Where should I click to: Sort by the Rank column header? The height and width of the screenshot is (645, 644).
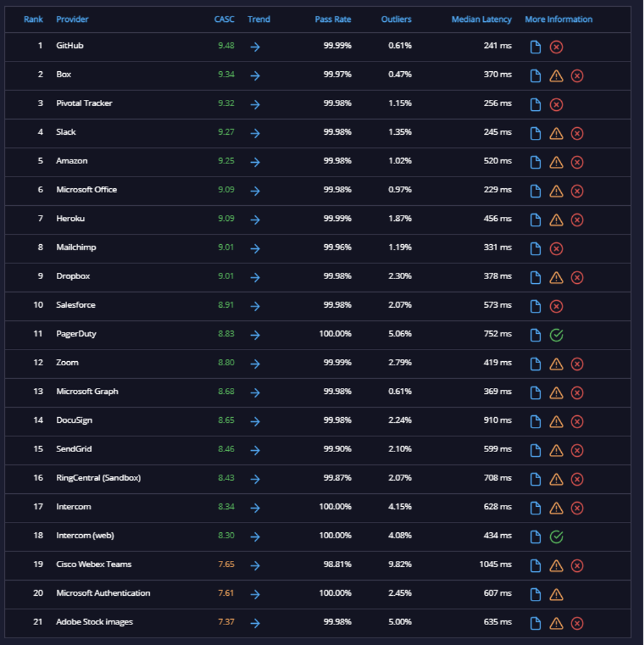pos(34,19)
